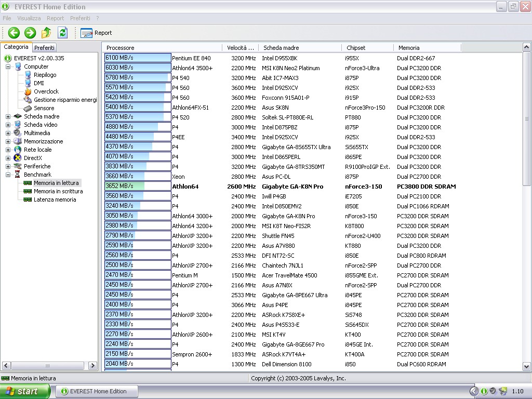Image resolution: width=532 pixels, height=399 pixels.
Task: Select the Athlon64FX-51 benchmark row
Action: tap(282, 108)
